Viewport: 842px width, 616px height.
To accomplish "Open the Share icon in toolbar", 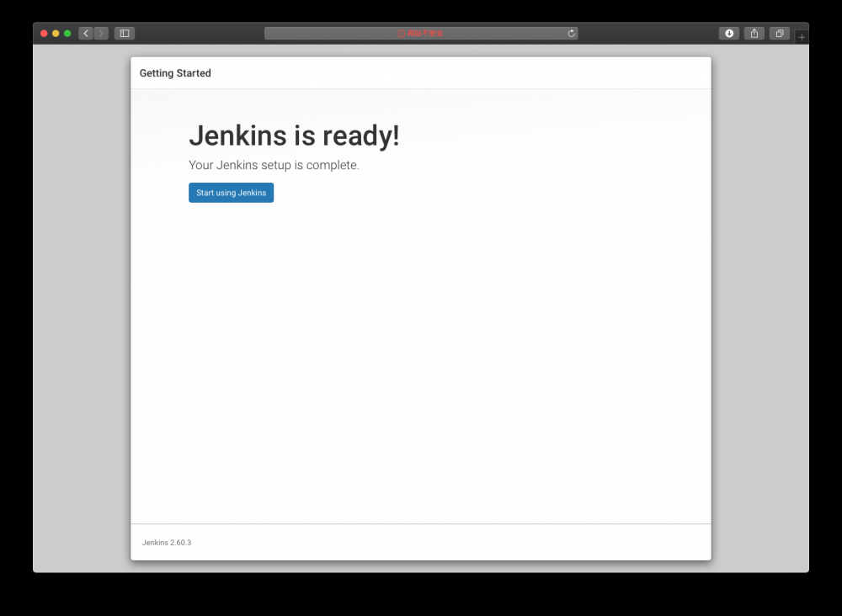I will click(754, 34).
